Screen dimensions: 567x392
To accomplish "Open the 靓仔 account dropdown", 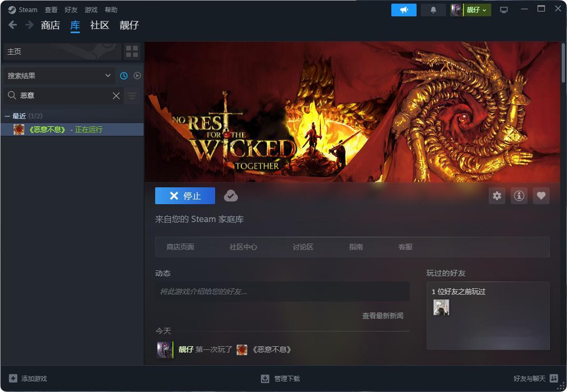I will (471, 10).
